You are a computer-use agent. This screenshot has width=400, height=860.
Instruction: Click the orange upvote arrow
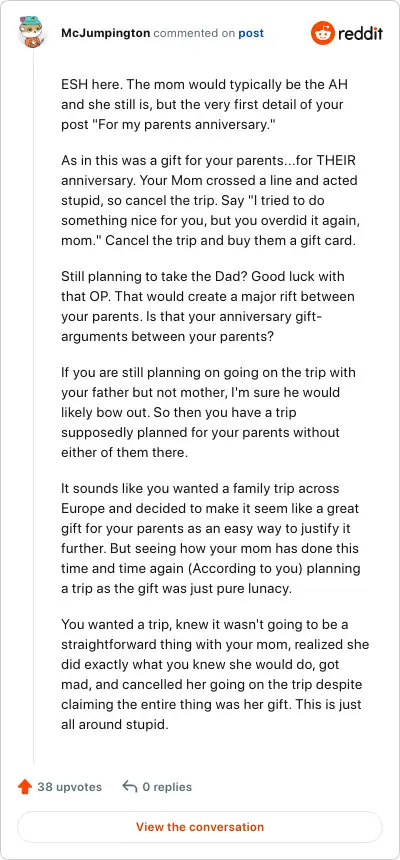tap(25, 787)
